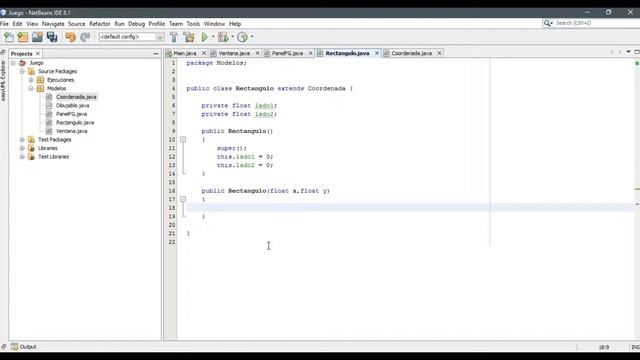
Task: Open the Debug Project dropdown arrow
Action: pos(233,37)
